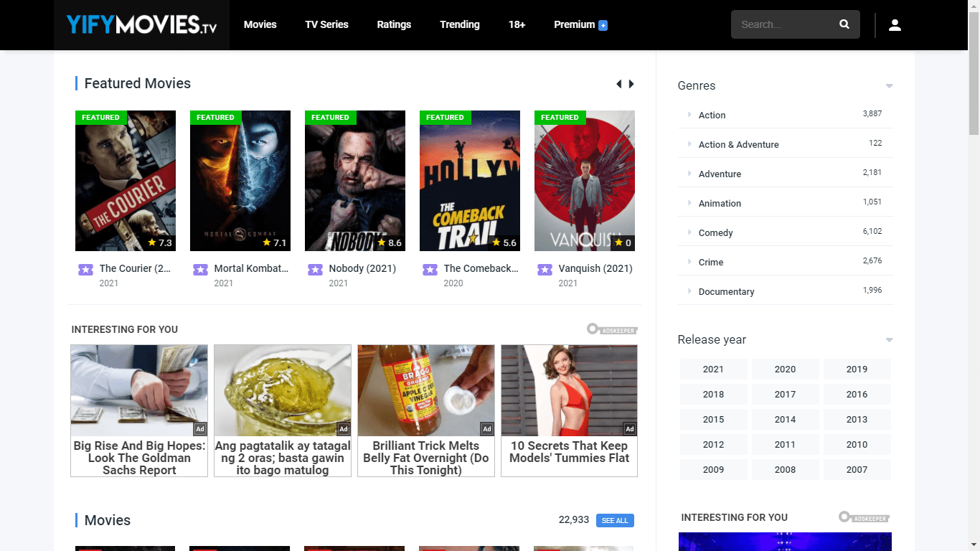Open Brilliant Trick Melts Belly Fat headline
The width and height of the screenshot is (980, 551).
[x=426, y=458]
